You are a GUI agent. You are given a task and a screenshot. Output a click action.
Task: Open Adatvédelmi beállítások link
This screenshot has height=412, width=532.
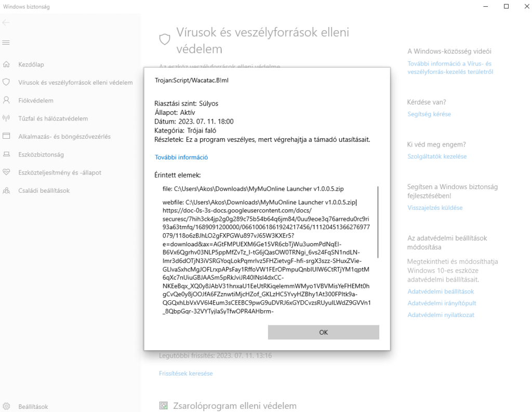tap(441, 292)
